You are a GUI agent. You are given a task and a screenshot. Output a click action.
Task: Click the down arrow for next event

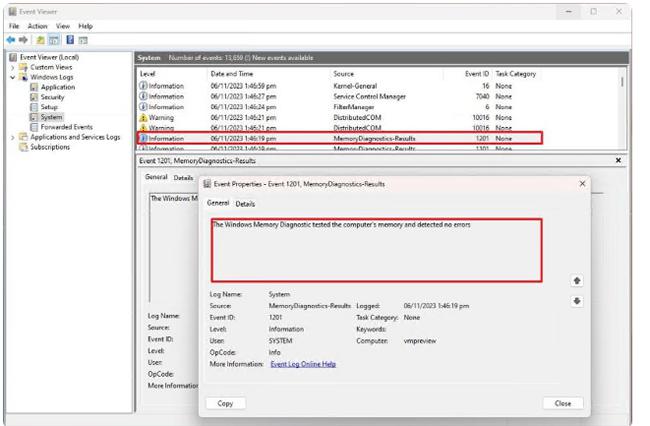pyautogui.click(x=577, y=301)
